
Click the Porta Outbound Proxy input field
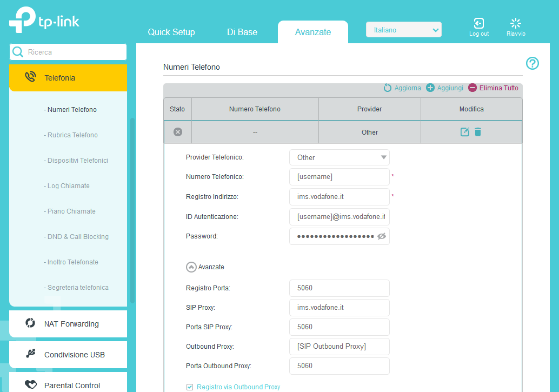coord(340,366)
